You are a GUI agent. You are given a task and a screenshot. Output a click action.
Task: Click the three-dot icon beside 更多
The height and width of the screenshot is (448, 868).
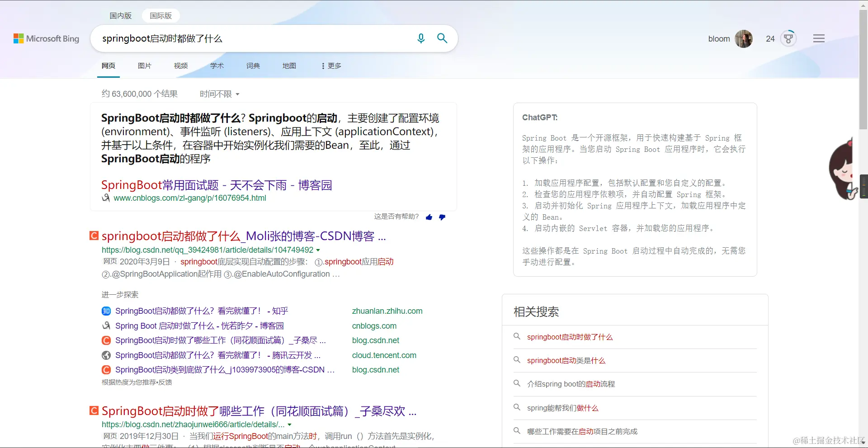click(323, 66)
